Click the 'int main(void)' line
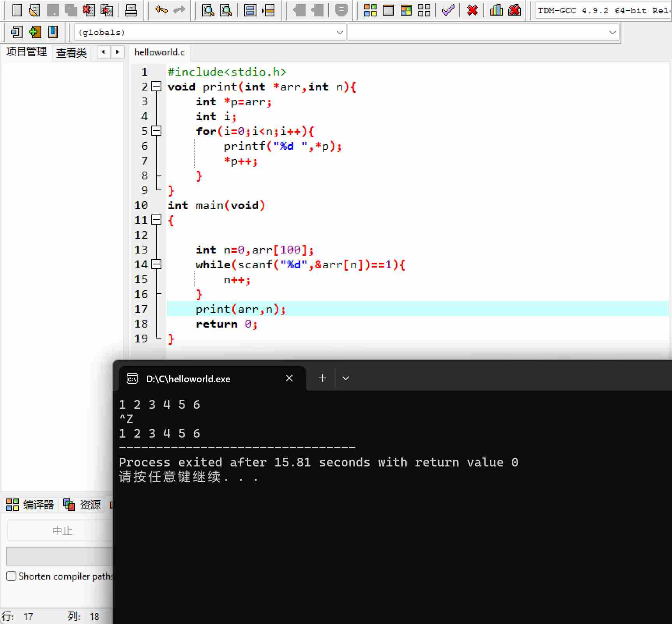Viewport: 672px width, 624px height. pos(216,206)
